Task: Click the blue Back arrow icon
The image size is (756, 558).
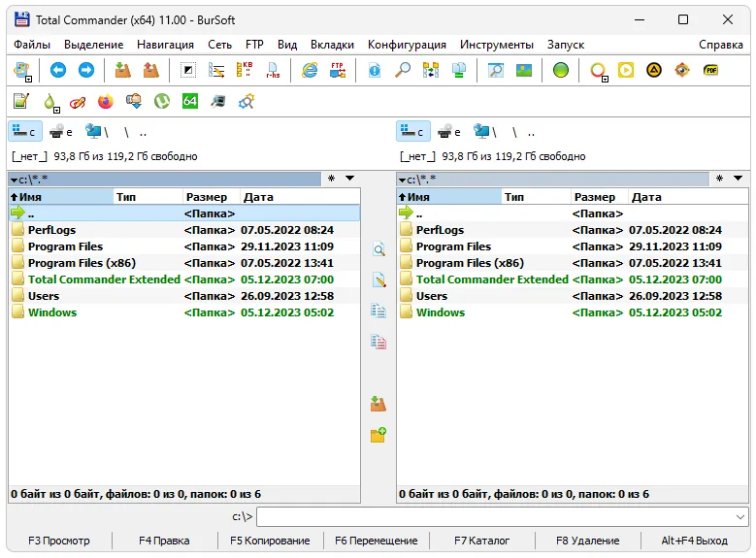Action: tap(58, 71)
